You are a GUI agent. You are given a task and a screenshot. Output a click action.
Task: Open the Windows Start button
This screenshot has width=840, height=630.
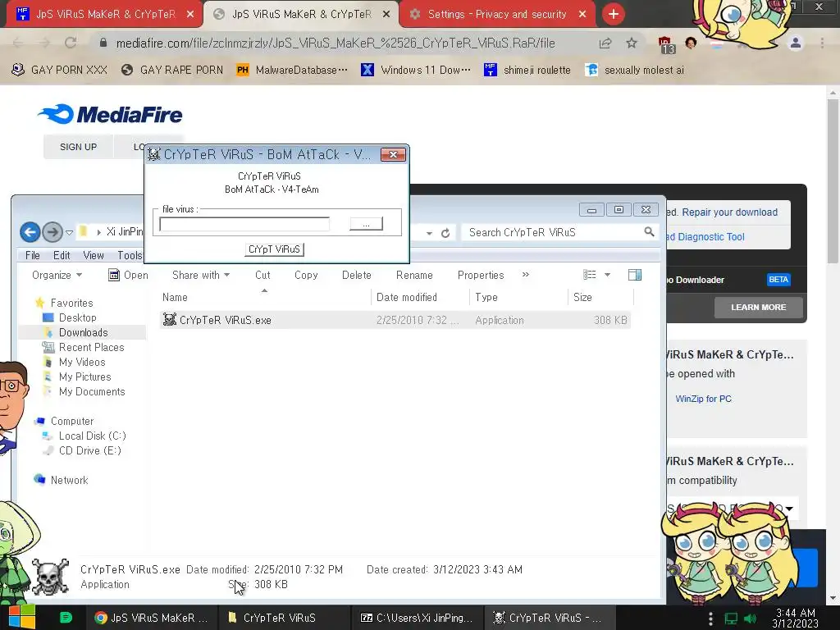pos(22,618)
